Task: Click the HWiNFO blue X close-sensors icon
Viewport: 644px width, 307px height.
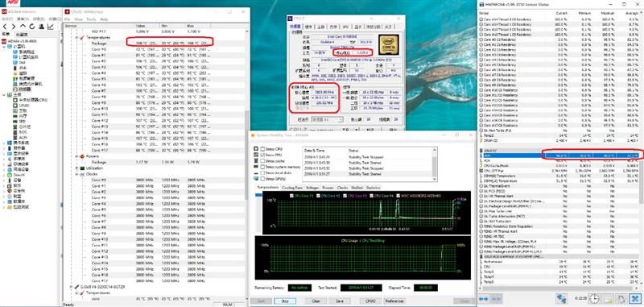Action: (x=634, y=298)
